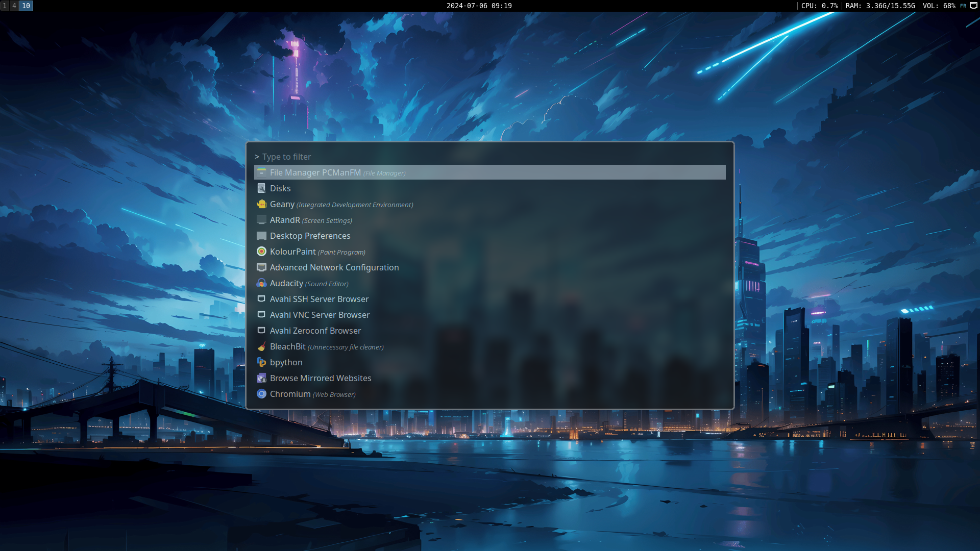Click the Geany teapot icon
Screen dimensions: 980x551
tap(261, 204)
